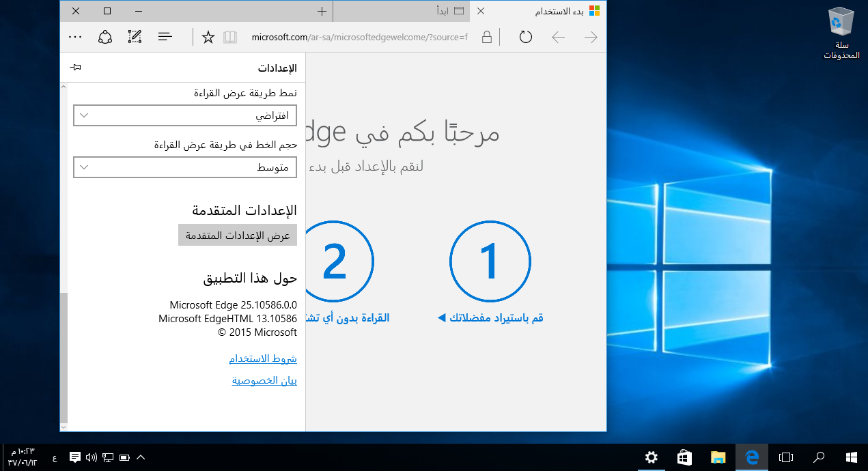This screenshot has height=471, width=868.
Task: Open the Hub panel icon
Action: 165,37
